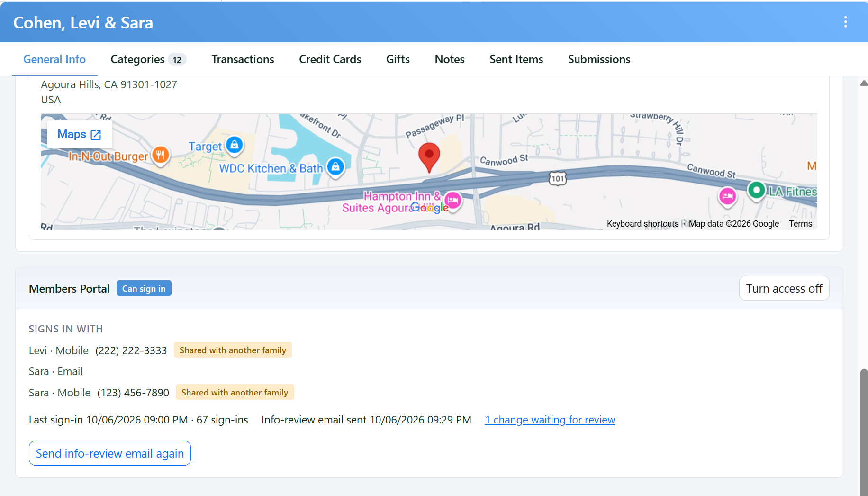Open the three-dot options menu

pos(845,22)
